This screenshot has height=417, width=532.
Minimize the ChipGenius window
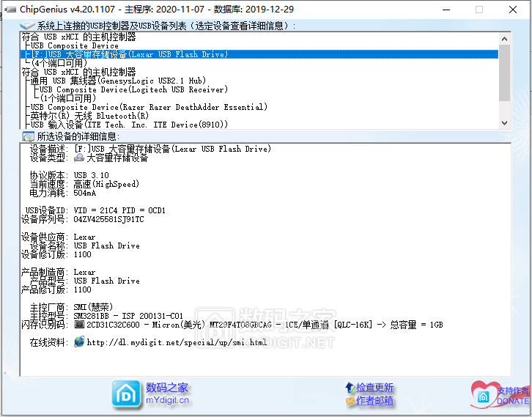(446, 10)
